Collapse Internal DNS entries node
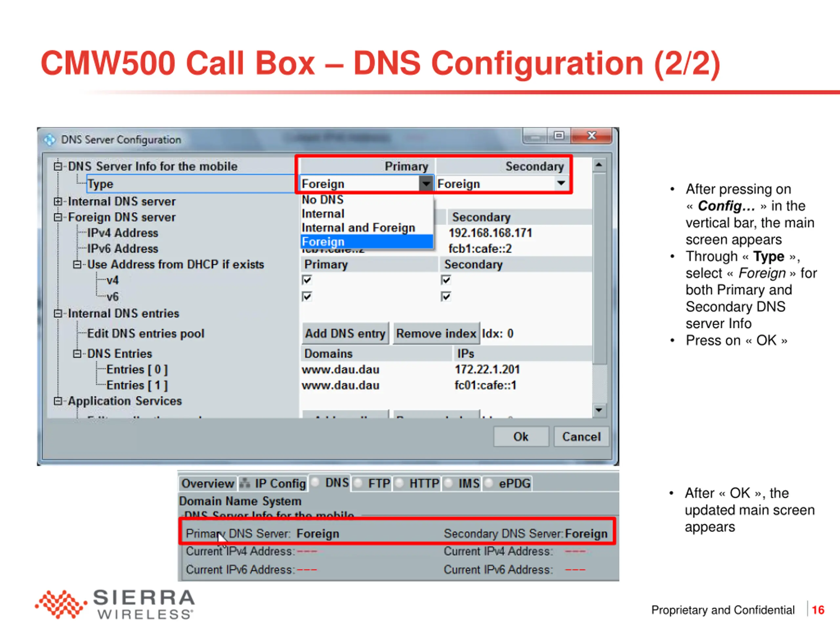Viewport: 840px width, 630px height. [58, 313]
